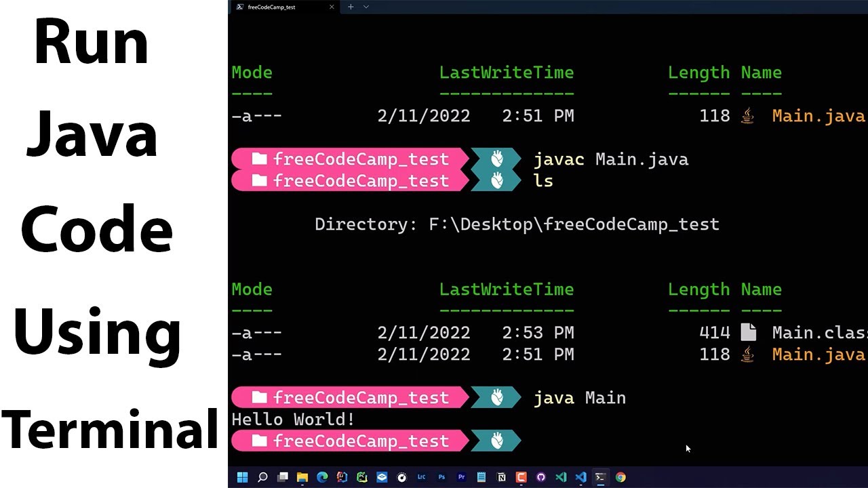Click the 'java Main' command text
Screen dimensions: 868x488
pos(580,398)
